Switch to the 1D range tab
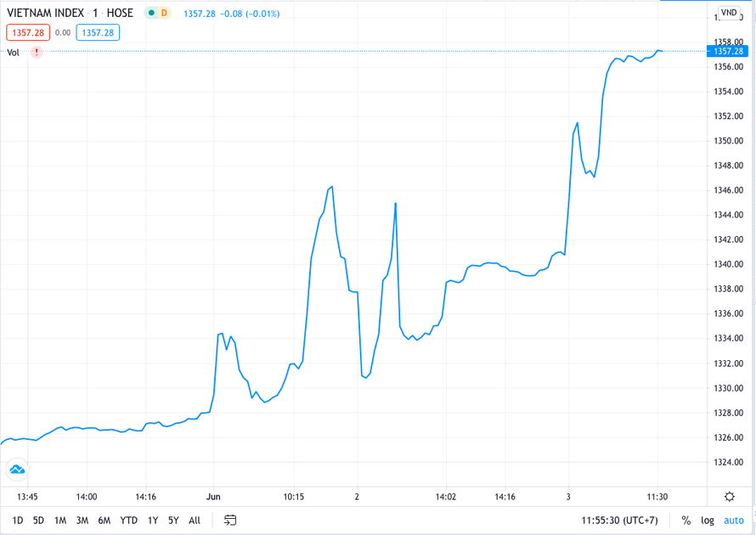The image size is (756, 535). point(15,519)
